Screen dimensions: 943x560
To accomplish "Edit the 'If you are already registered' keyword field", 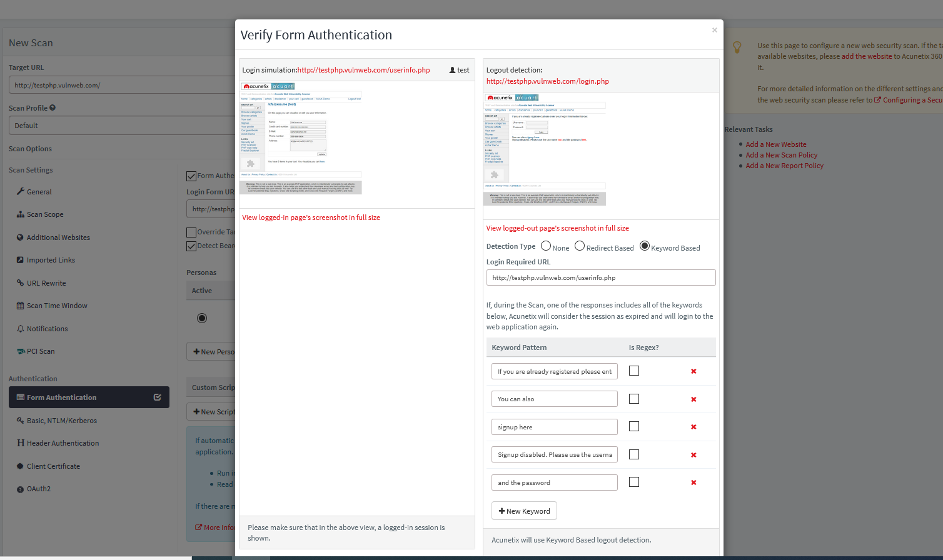I will pyautogui.click(x=555, y=371).
